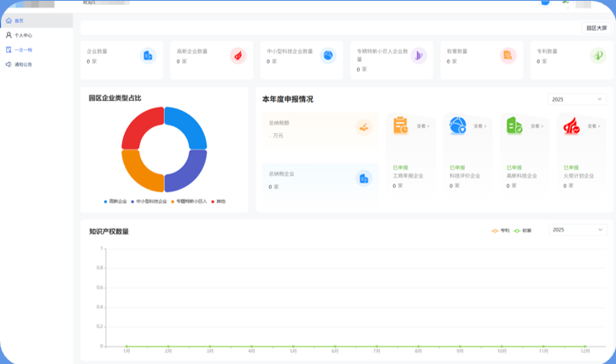Open the 知识产权数量 year dropdown
Screen dimensions: 616x364
click(577, 230)
